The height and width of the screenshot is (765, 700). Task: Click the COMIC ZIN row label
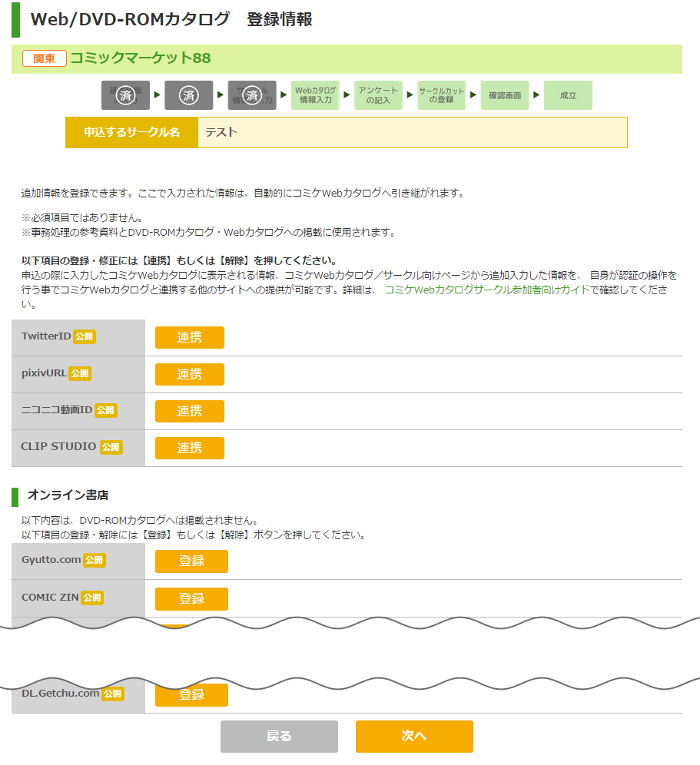click(50, 597)
